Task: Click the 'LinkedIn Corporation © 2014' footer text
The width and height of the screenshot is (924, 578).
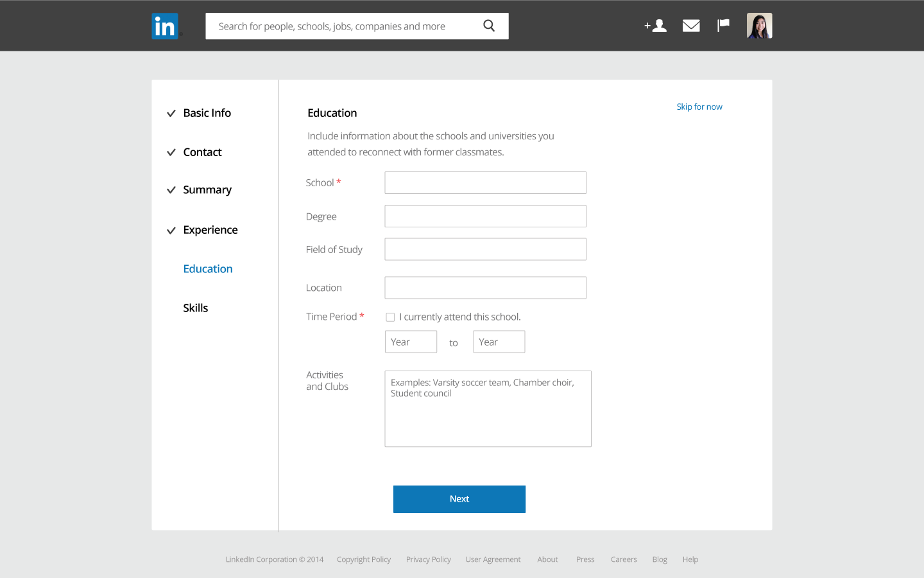Action: pyautogui.click(x=275, y=559)
